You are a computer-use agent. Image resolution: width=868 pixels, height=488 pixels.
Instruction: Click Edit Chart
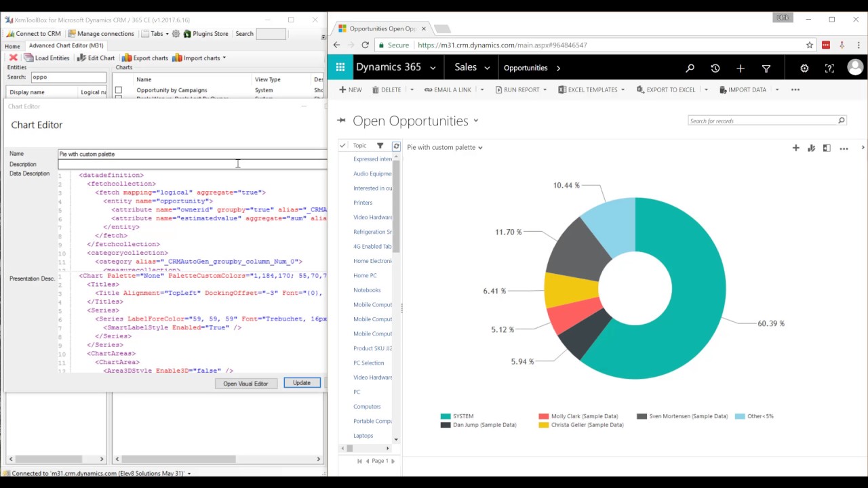(x=96, y=58)
